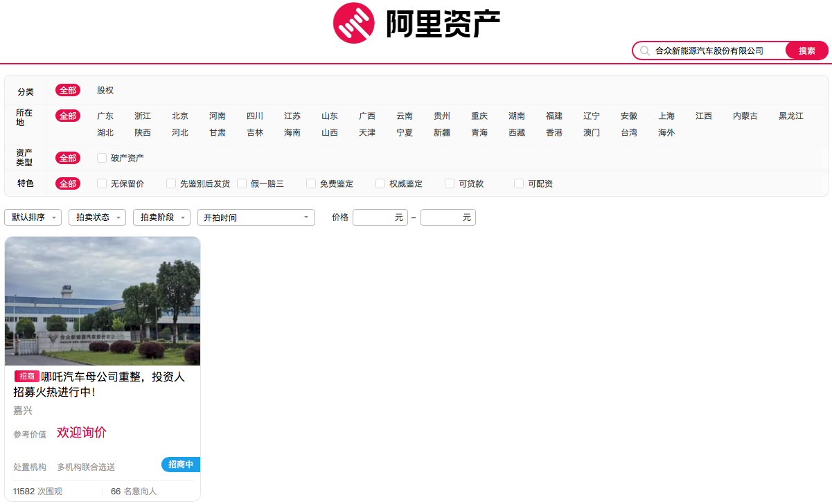The height and width of the screenshot is (504, 832).
Task: Click the 欢迎询价 price text
Action: (x=82, y=433)
